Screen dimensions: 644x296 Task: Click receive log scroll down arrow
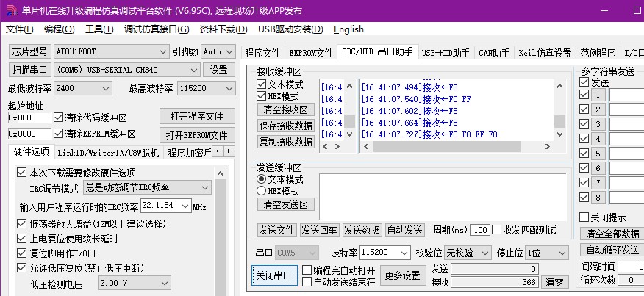[x=559, y=134]
